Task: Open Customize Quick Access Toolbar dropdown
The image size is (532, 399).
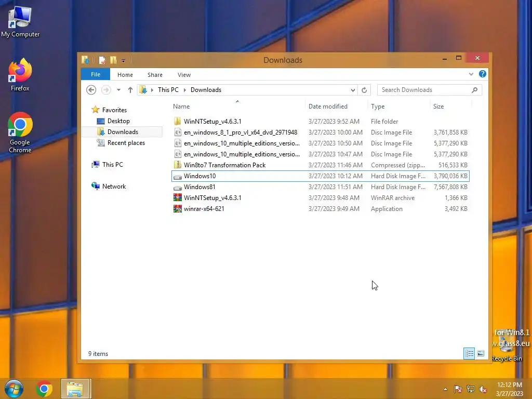Action: 124,61
